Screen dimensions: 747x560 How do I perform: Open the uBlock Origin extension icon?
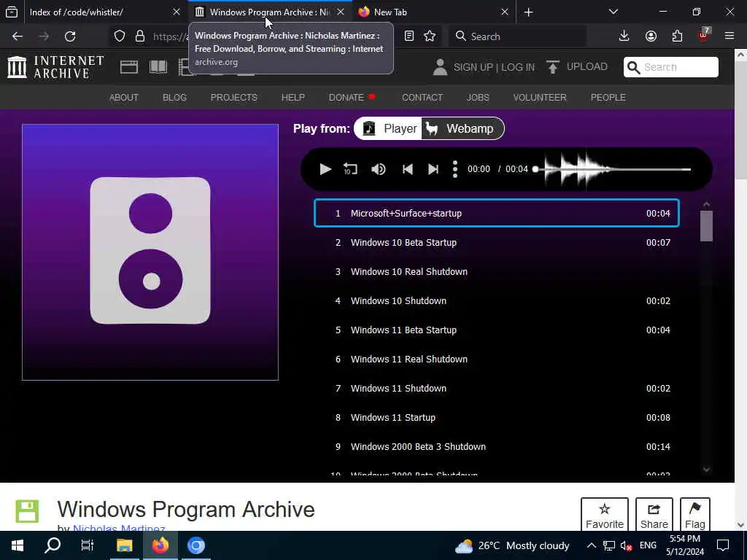pos(704,35)
